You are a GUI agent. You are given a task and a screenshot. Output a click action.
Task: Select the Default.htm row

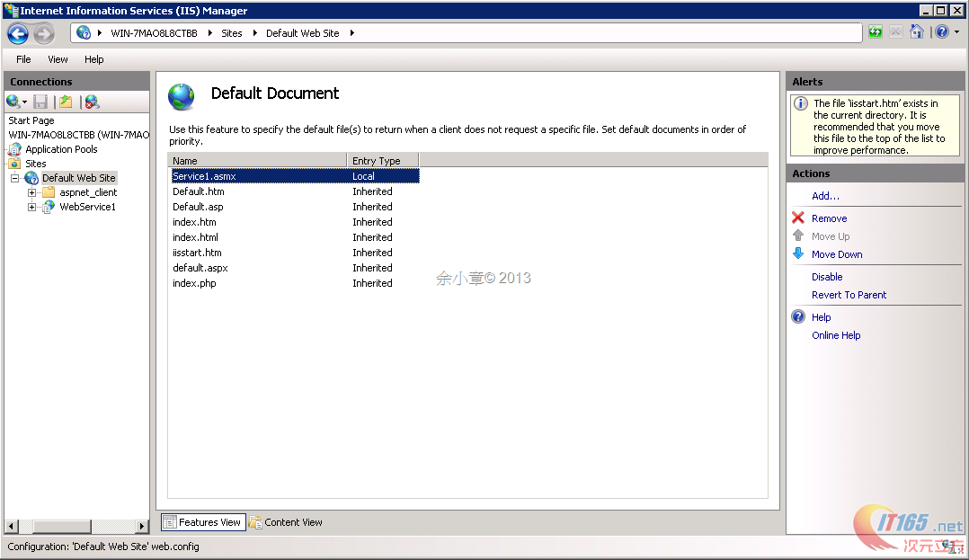click(295, 191)
